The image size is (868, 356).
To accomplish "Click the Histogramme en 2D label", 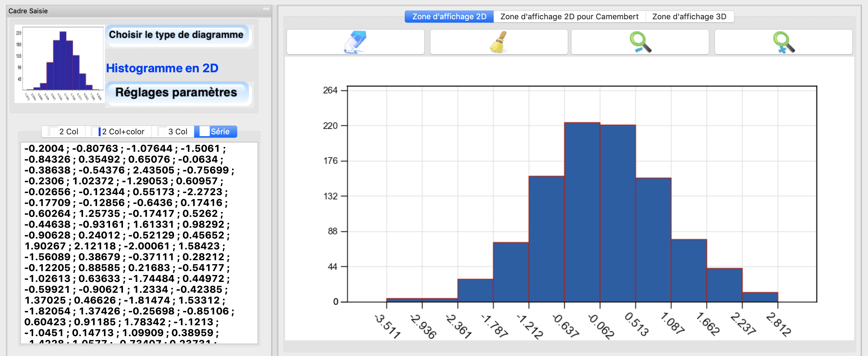I will tap(162, 68).
